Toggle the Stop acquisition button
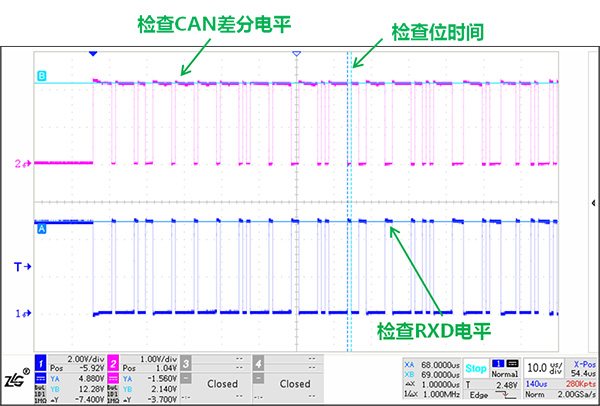 coord(476,367)
